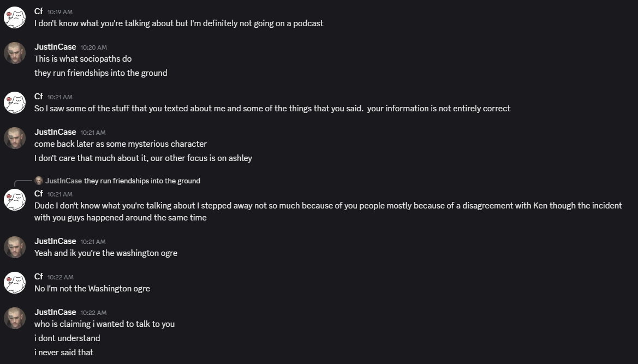Open Cf's avatar on the Ken disagreement message
The image size is (638, 364).
[x=15, y=200]
